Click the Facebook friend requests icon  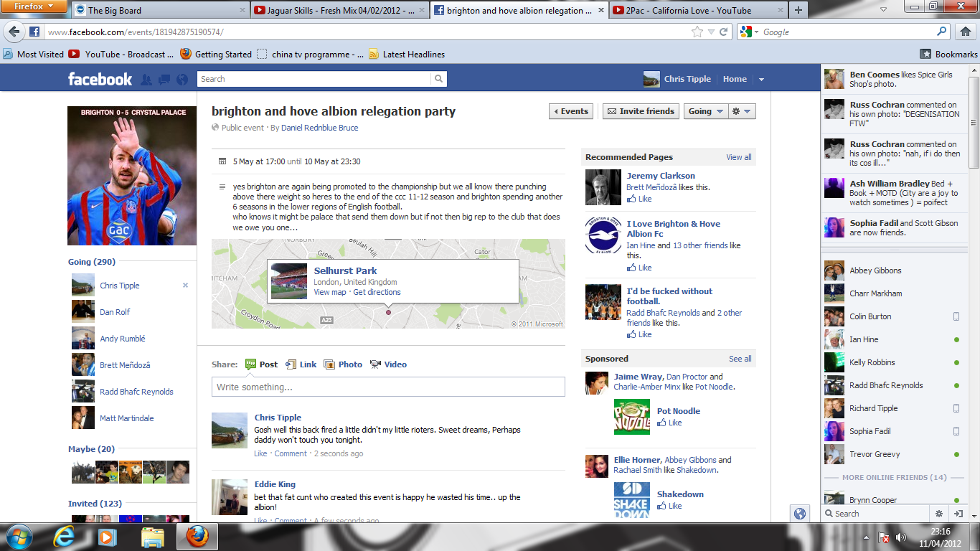(146, 80)
